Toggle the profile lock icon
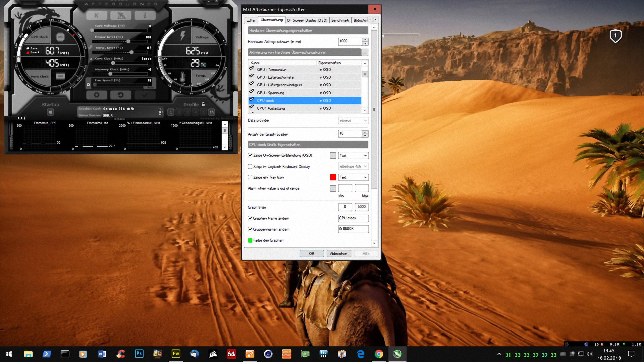Image resolution: width=644 pixels, height=362 pixels. 203,104
